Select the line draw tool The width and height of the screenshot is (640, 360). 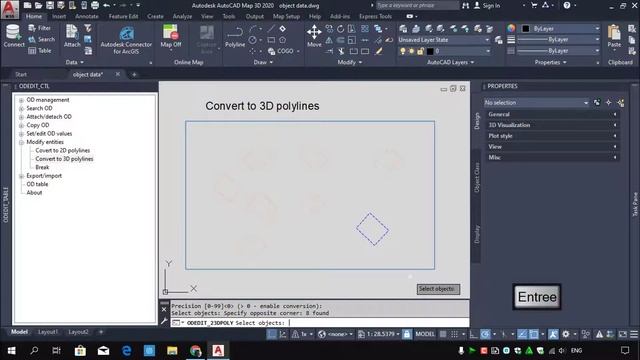point(271,29)
